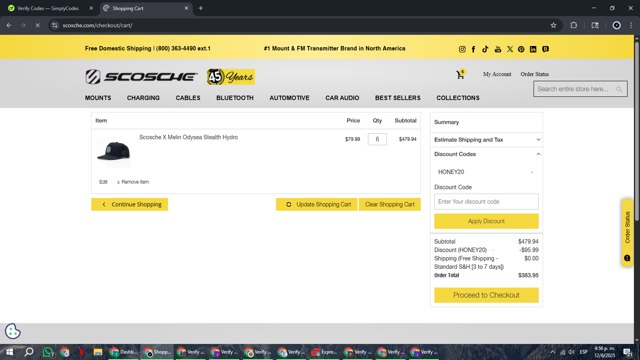This screenshot has width=640, height=360.
Task: Remove the HONEY20 discount code
Action: coord(531,172)
